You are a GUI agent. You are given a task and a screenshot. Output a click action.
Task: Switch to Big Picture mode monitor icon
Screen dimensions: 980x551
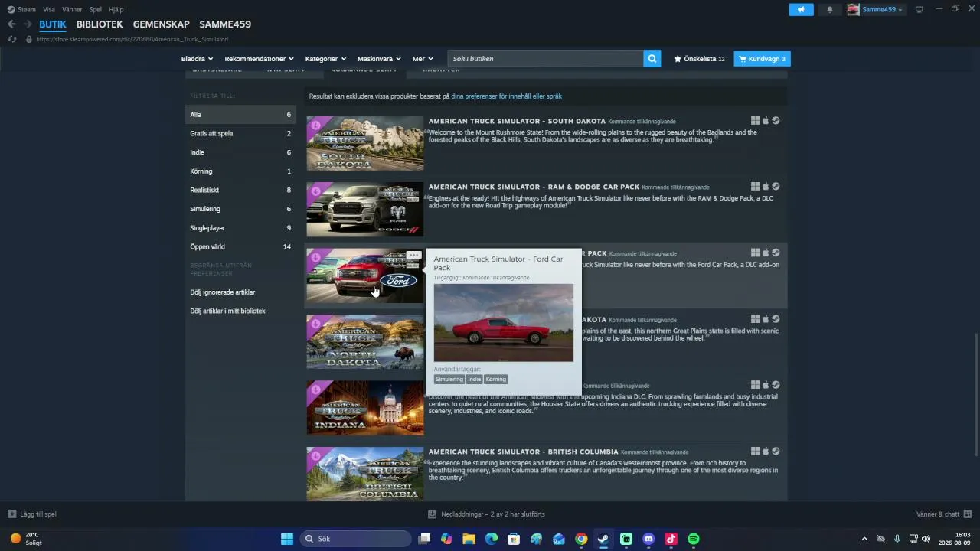tap(920, 9)
